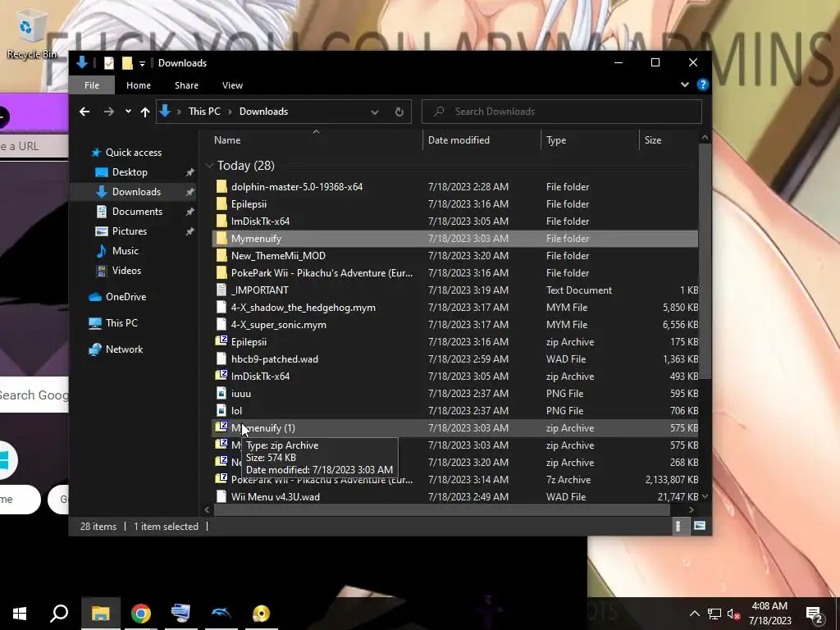Sort by Size column header

pyautogui.click(x=669, y=139)
